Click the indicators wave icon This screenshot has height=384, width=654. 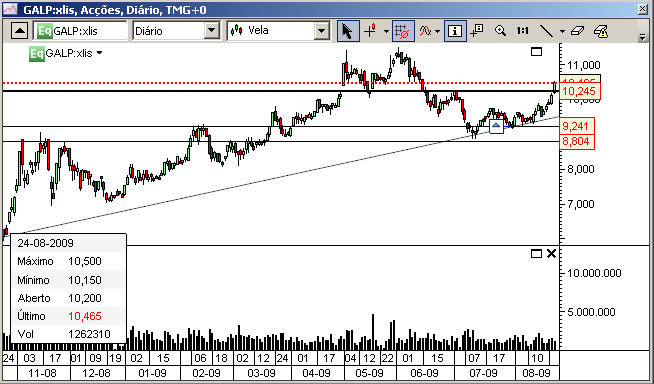coord(425,31)
